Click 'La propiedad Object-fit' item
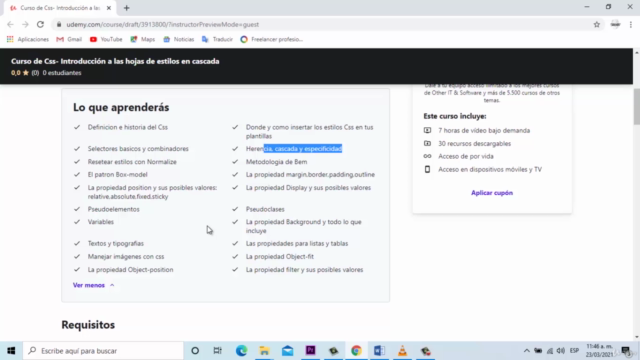 tap(280, 256)
